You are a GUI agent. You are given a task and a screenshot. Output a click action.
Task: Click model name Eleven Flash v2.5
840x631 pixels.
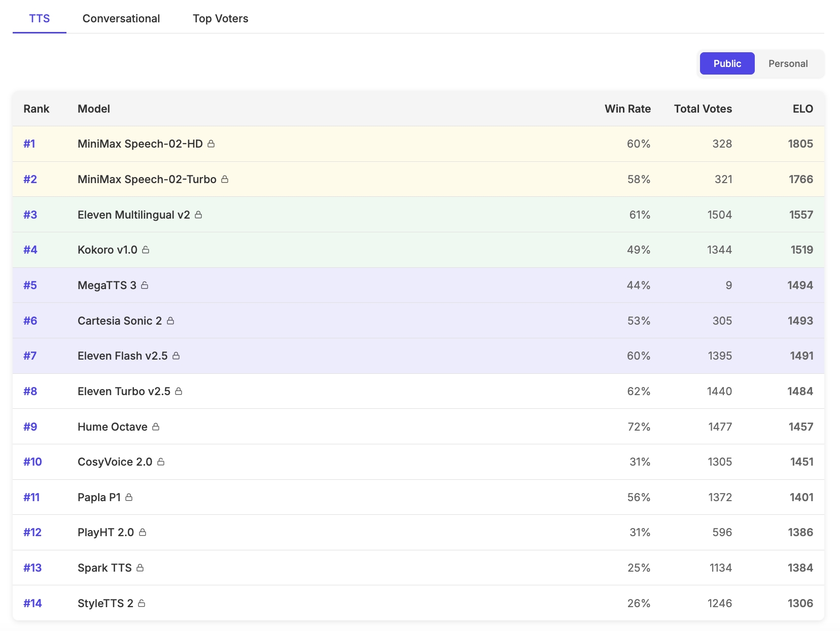[123, 356]
